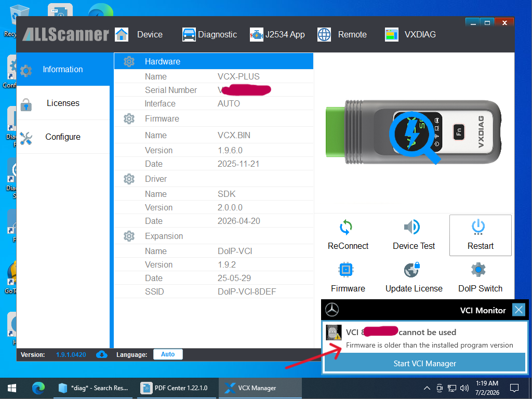The image size is (532, 399).
Task: Select Configure in the sidebar
Action: (x=63, y=137)
